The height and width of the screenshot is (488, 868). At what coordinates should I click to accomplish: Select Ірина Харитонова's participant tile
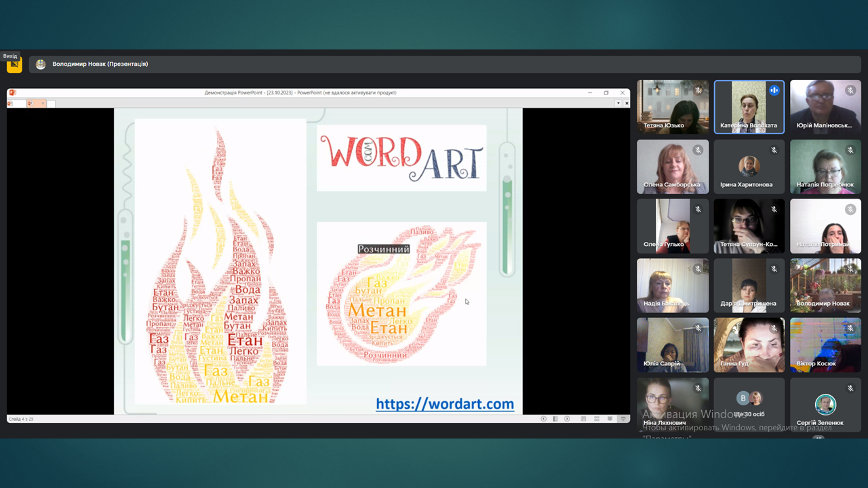749,167
